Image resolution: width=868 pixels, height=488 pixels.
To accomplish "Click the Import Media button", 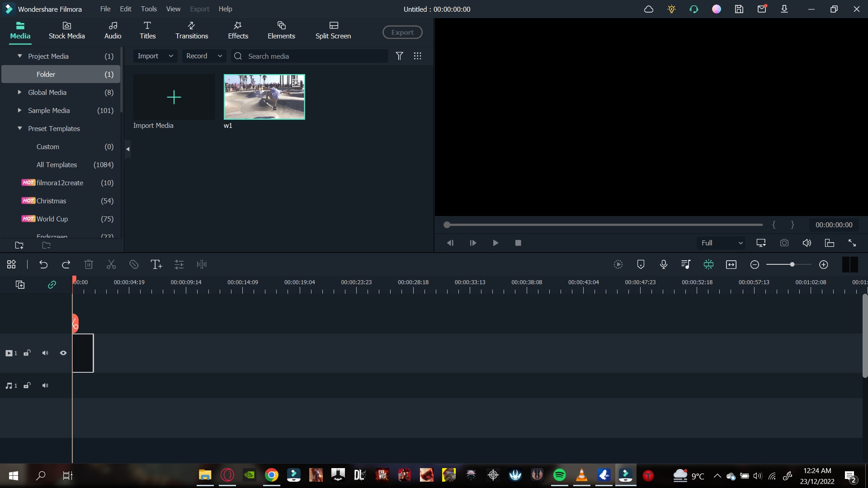I will coord(174,97).
